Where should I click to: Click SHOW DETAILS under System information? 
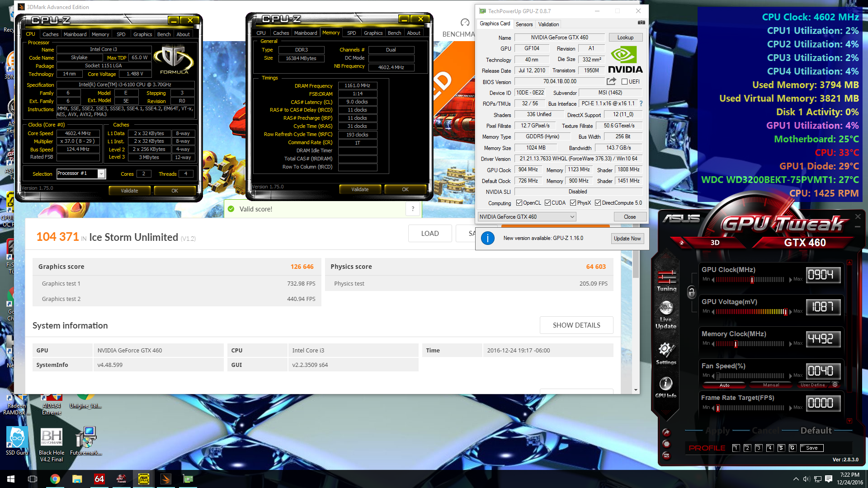(576, 325)
